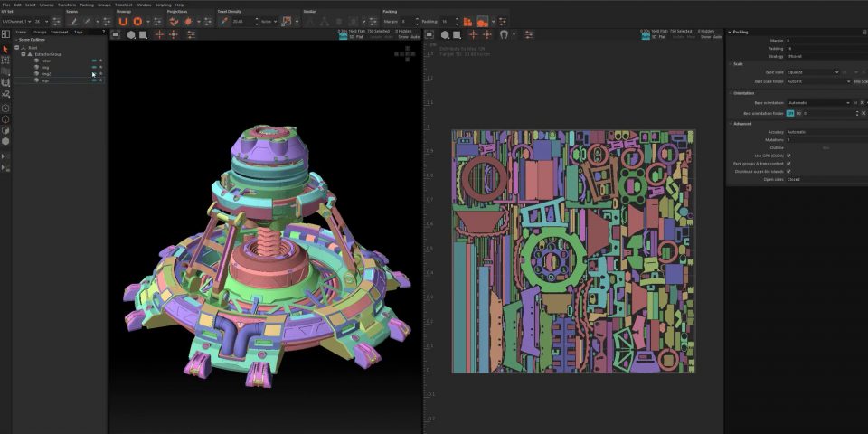Click the OFF best orientation finder button

tap(789, 113)
